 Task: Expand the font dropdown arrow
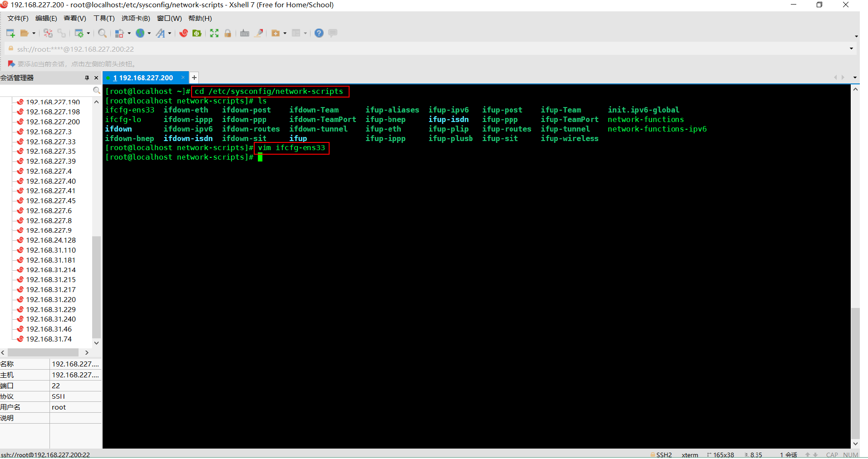(x=170, y=33)
